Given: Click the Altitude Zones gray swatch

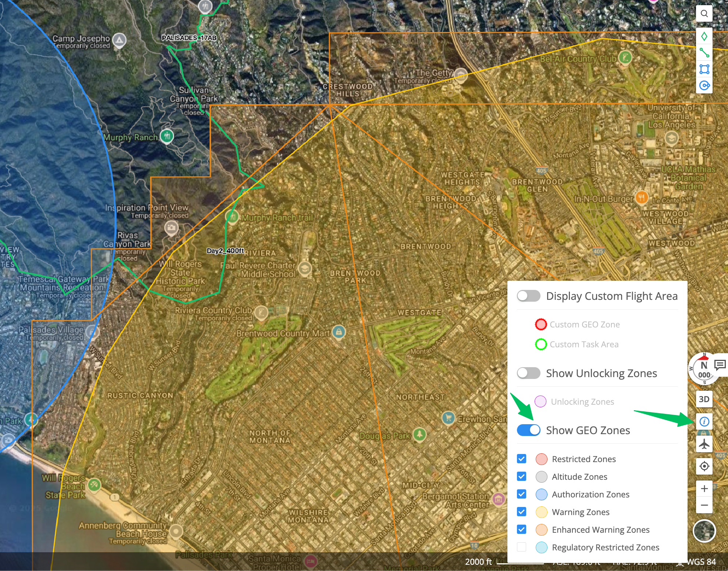Looking at the screenshot, I should coord(542,477).
